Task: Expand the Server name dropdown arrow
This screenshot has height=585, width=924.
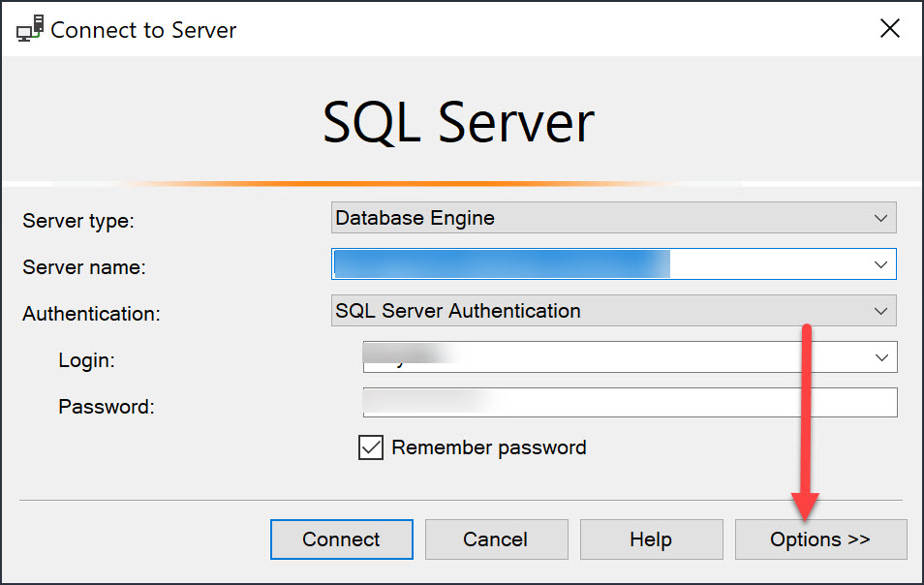Action: pyautogui.click(x=880, y=264)
